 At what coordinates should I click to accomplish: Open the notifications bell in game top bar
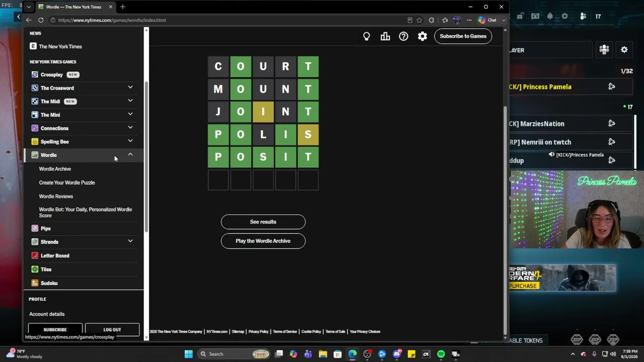550,16
